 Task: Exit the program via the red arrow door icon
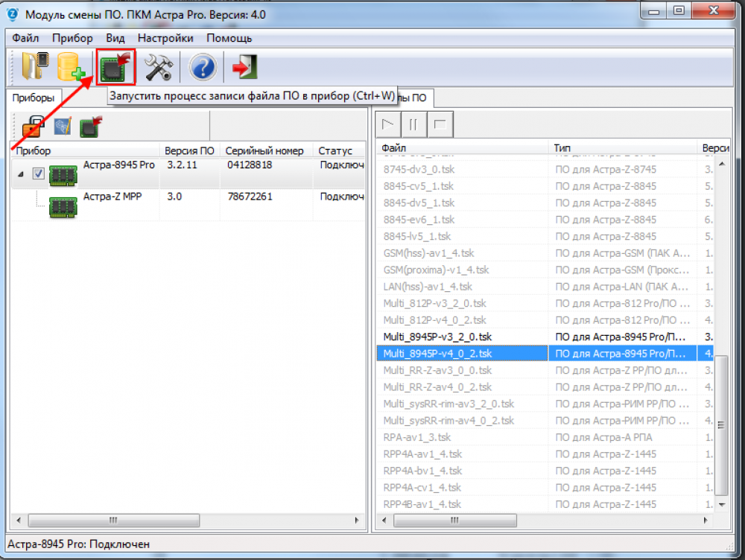(x=244, y=66)
